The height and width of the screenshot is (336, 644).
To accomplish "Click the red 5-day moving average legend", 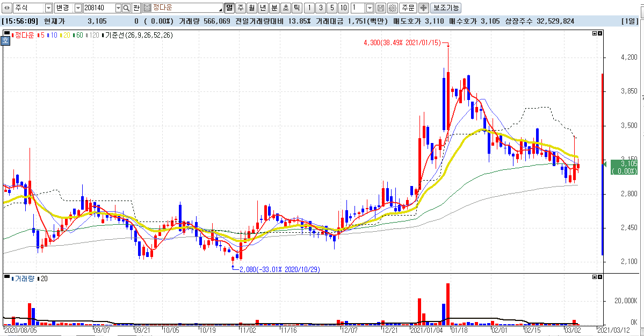I will [x=41, y=35].
